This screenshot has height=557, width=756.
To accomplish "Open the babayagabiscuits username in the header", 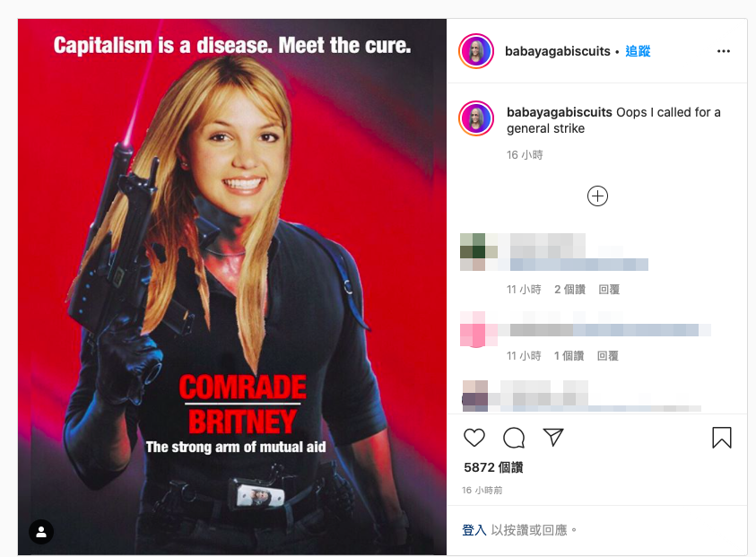I will 557,51.
